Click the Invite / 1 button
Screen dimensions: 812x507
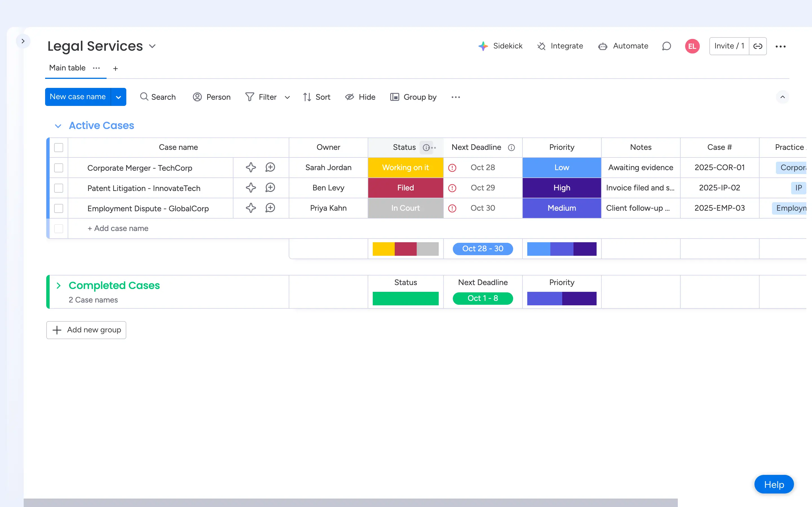(x=729, y=46)
